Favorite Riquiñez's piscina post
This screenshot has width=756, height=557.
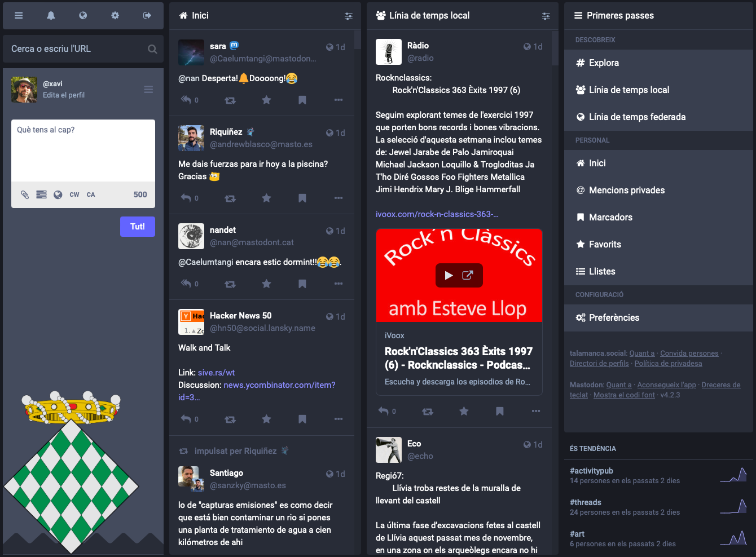(x=266, y=198)
